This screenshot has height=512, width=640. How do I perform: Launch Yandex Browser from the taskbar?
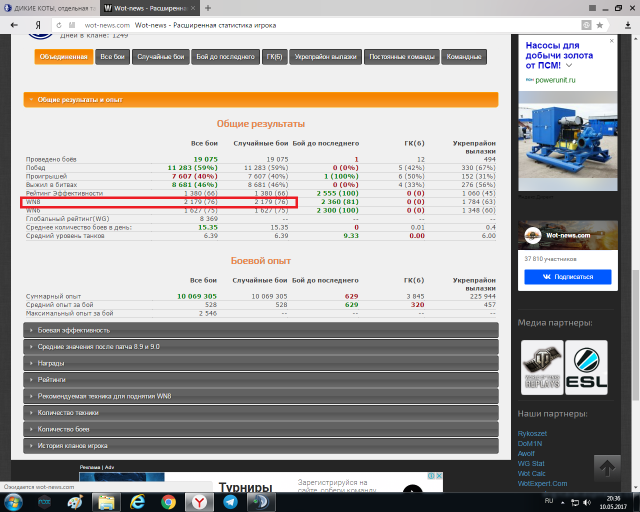coord(200,500)
